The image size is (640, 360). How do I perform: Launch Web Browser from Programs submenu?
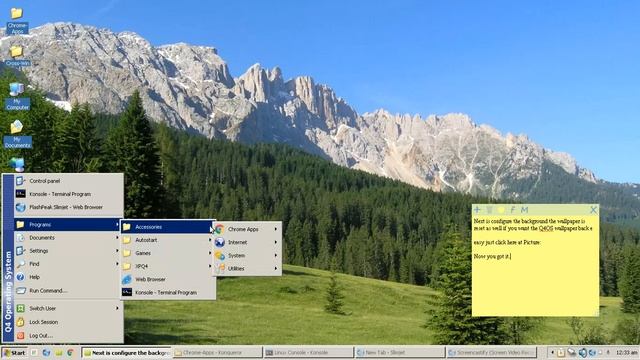click(168, 279)
